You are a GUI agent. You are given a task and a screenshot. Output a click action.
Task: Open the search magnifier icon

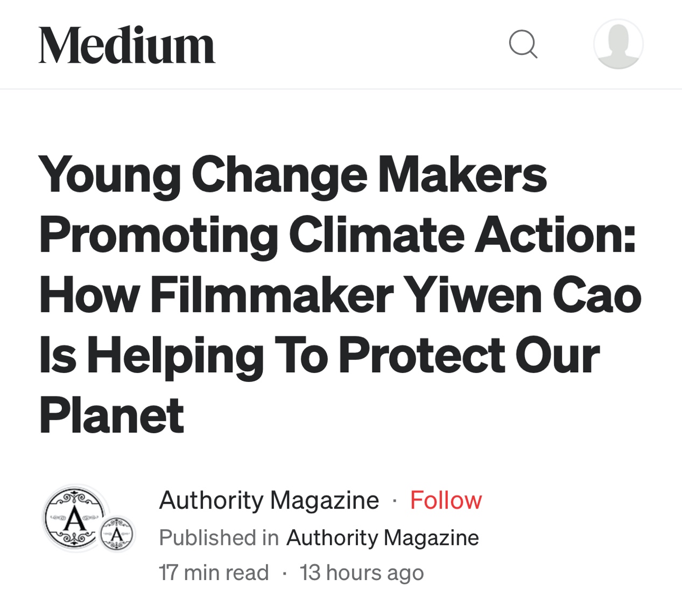pyautogui.click(x=523, y=44)
